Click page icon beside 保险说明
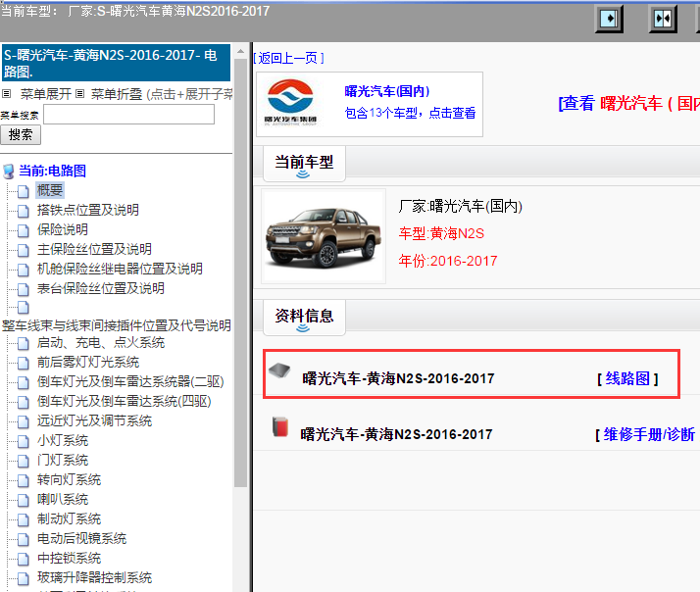Screen dimensions: 700x592 24,230
